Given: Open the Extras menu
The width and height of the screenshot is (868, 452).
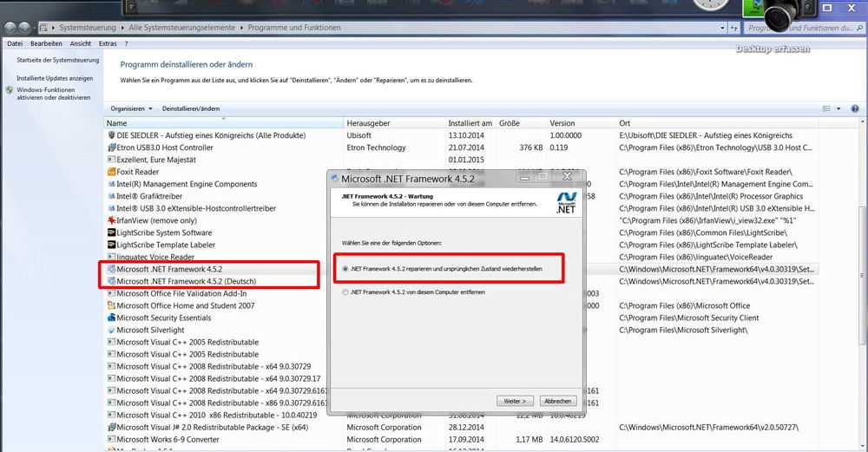Looking at the screenshot, I should (108, 43).
